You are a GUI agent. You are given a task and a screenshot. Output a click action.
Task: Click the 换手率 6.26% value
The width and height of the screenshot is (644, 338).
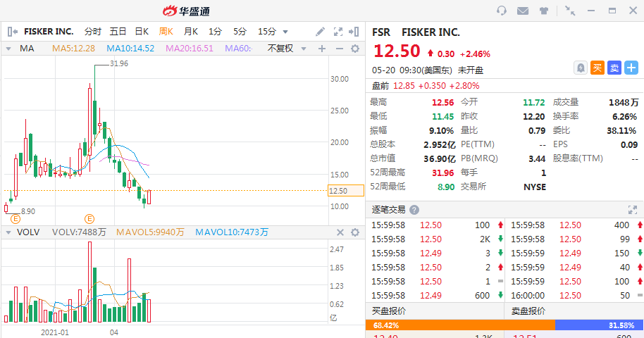624,117
